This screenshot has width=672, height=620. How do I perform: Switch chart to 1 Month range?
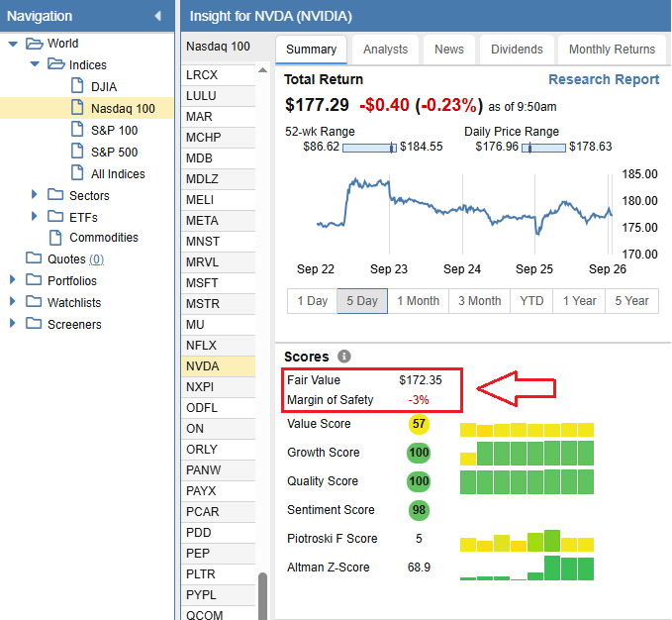[418, 301]
